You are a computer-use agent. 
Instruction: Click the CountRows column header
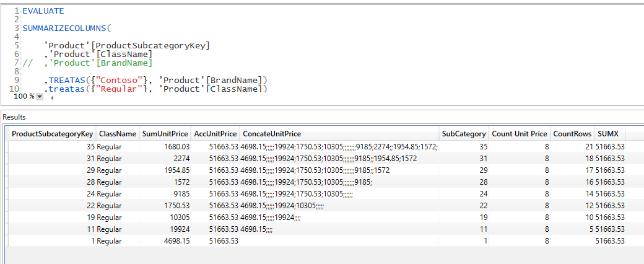click(x=573, y=134)
